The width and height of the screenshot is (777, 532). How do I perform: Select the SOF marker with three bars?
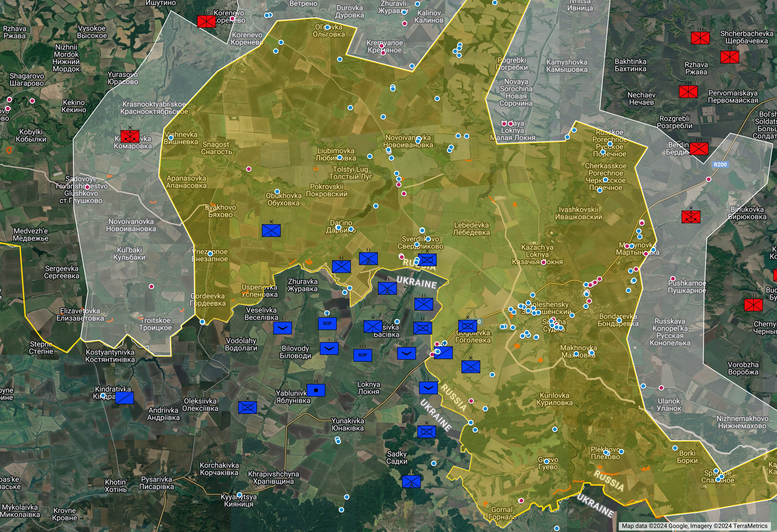click(363, 355)
